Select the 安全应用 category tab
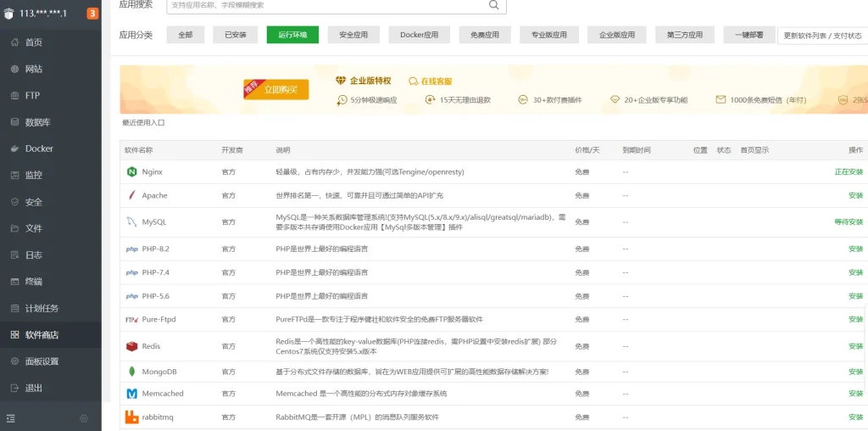This screenshot has width=868, height=431. [x=353, y=34]
